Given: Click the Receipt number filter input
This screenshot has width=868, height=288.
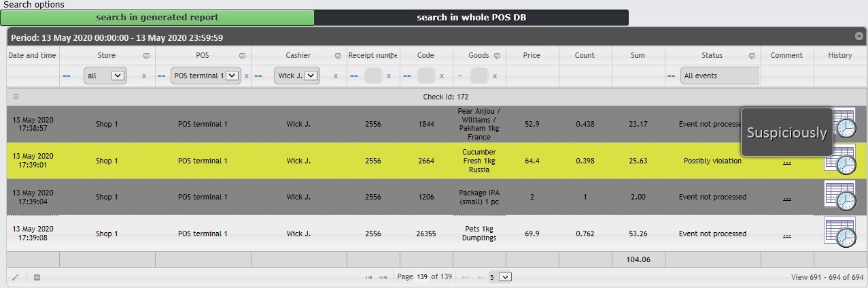Looking at the screenshot, I should coord(373,76).
